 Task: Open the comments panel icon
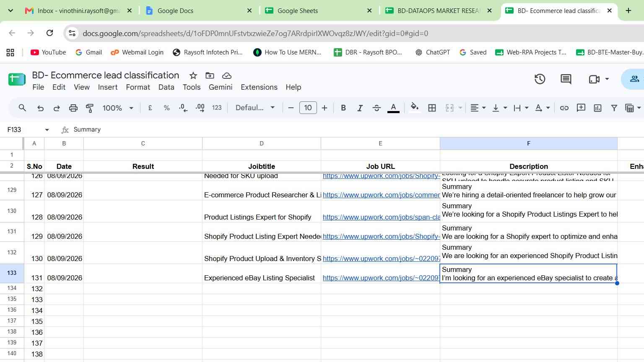tap(566, 79)
